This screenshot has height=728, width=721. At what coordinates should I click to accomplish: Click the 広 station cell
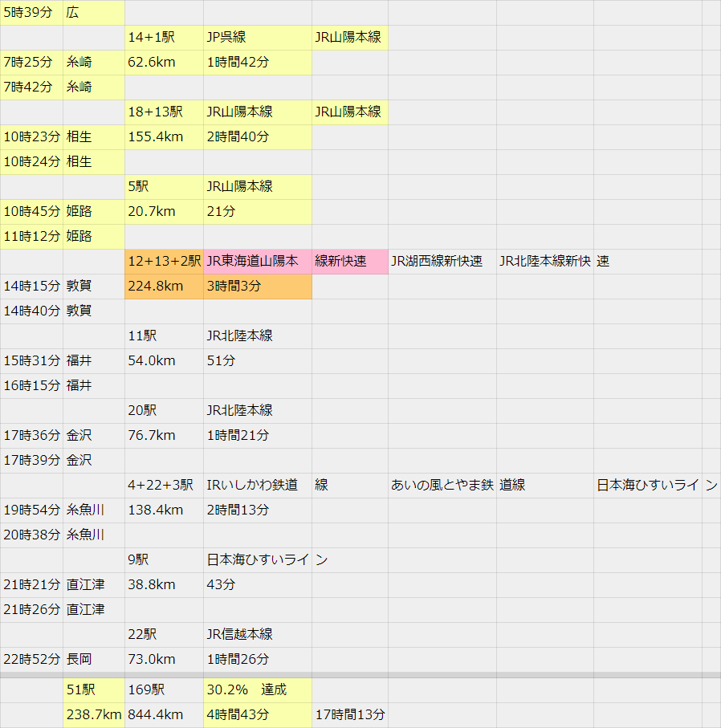tap(94, 13)
